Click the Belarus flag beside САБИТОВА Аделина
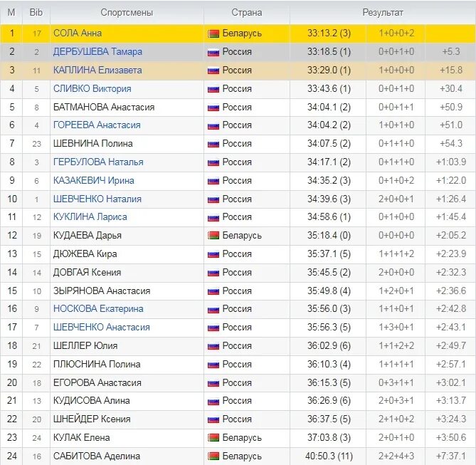 (x=213, y=456)
